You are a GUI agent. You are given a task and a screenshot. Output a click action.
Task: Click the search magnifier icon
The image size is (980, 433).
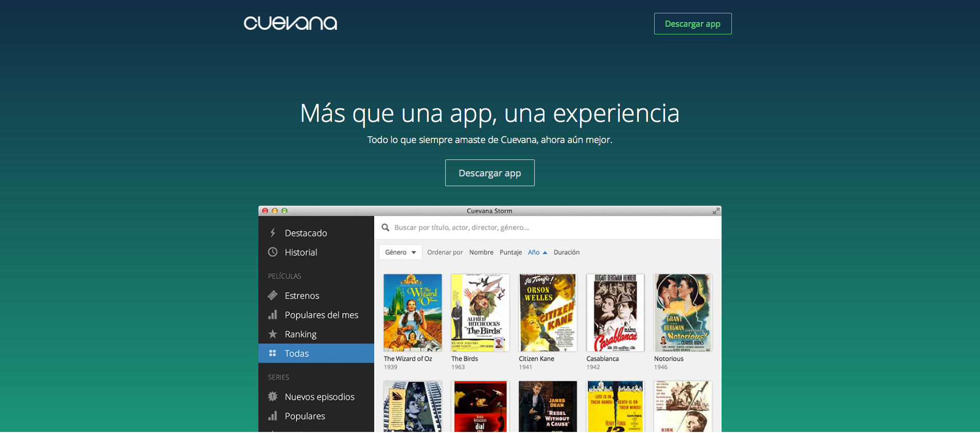(385, 227)
